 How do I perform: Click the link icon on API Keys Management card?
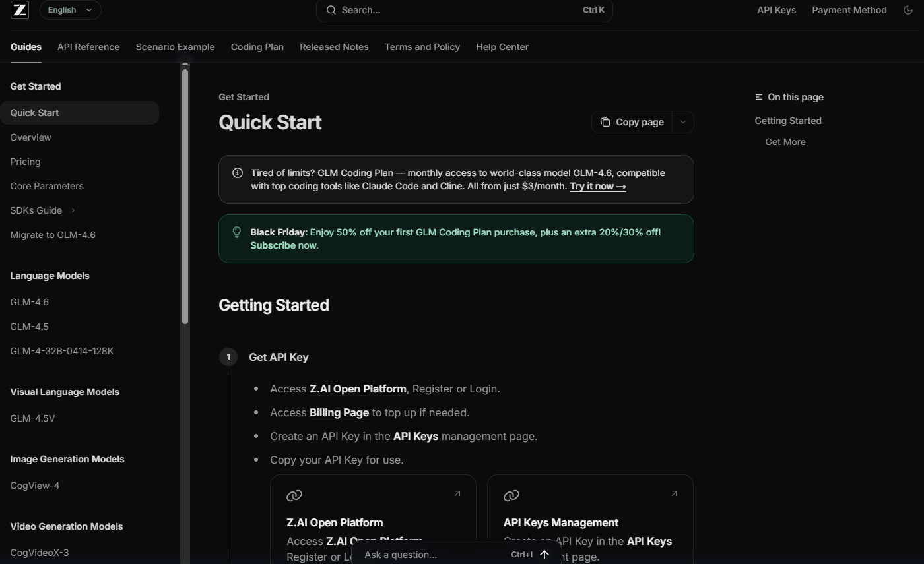coord(511,495)
